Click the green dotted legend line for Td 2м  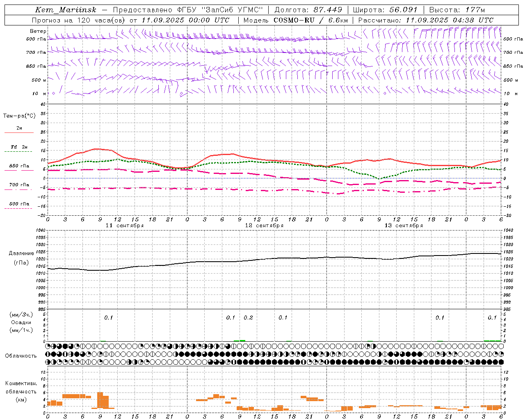coord(19,152)
